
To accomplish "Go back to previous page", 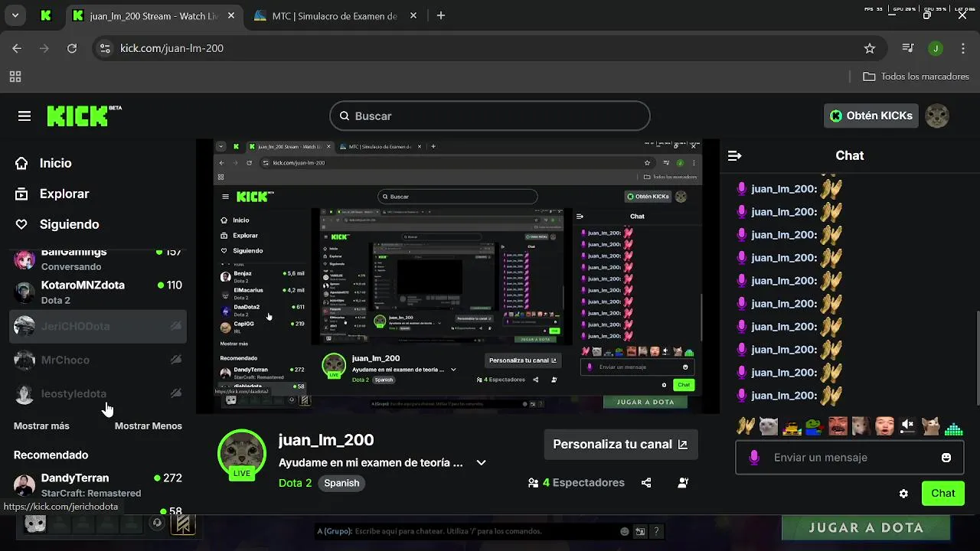I will (18, 48).
